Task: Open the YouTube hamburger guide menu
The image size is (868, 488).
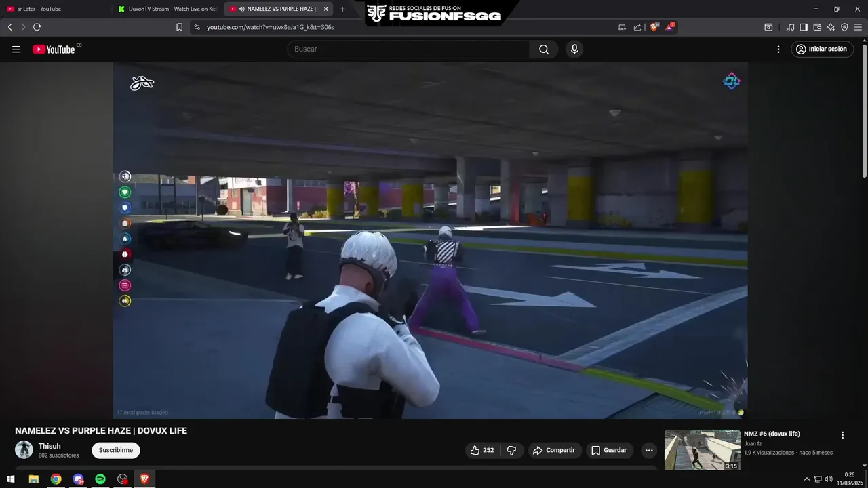Action: click(x=16, y=49)
